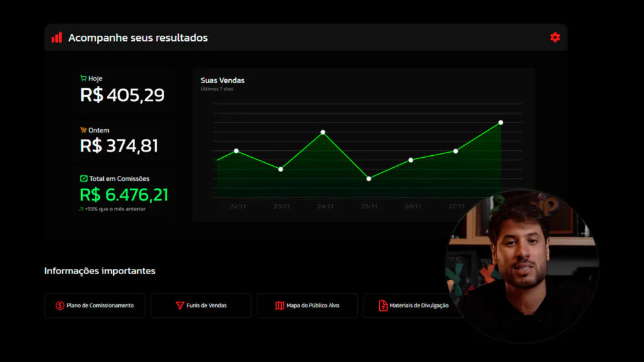Click the orange cart icon next to Ontem
This screenshot has height=362, width=644.
pyautogui.click(x=83, y=130)
